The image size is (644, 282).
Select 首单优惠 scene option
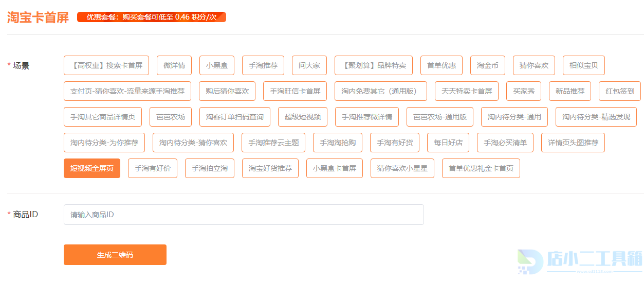[x=441, y=65]
